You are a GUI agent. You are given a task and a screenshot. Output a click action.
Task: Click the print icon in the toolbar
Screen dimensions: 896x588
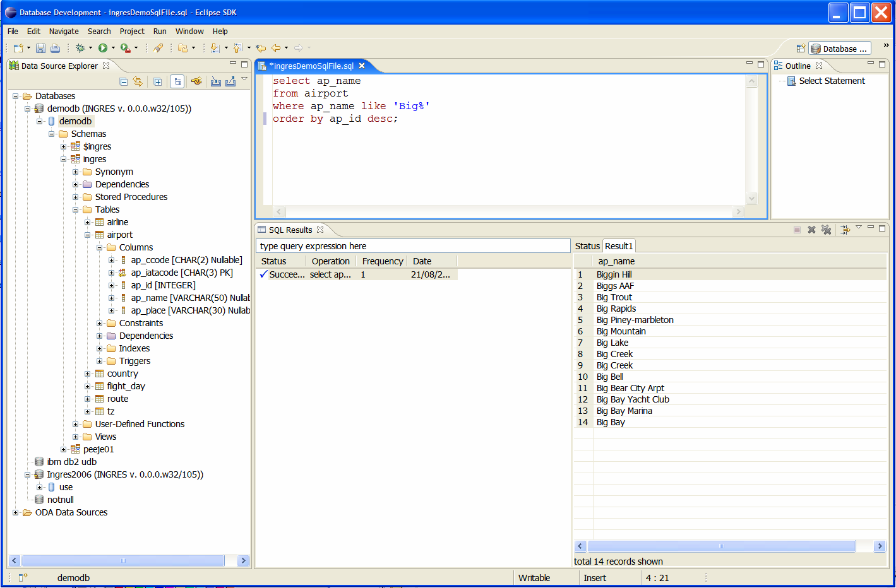pyautogui.click(x=55, y=48)
